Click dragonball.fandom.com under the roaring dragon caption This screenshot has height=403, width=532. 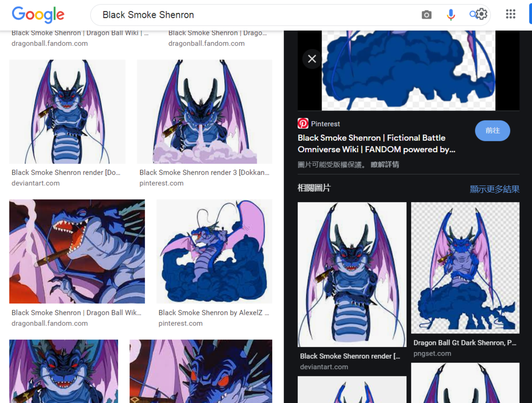pyautogui.click(x=49, y=323)
